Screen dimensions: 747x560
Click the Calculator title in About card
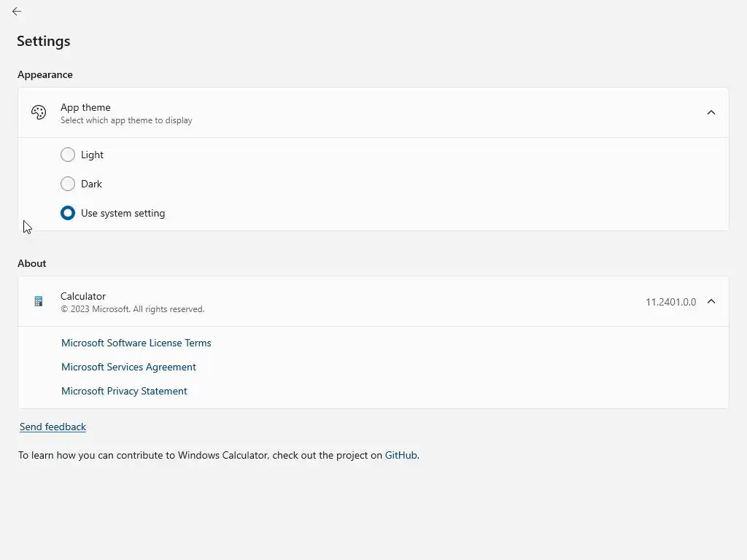pos(83,296)
